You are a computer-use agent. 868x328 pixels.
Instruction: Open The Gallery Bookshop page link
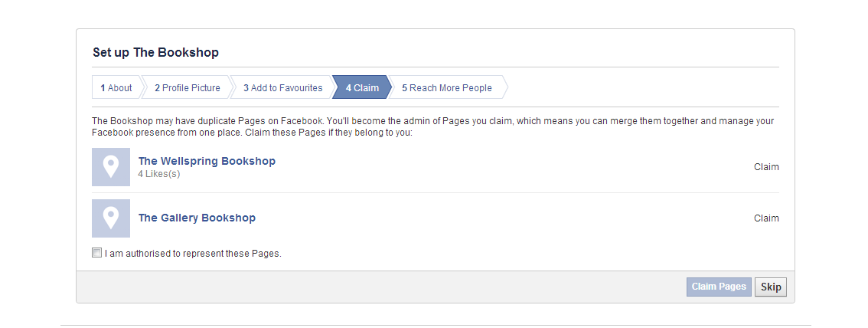197,218
